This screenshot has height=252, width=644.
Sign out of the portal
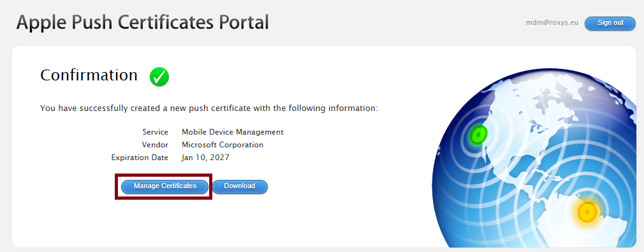click(610, 23)
